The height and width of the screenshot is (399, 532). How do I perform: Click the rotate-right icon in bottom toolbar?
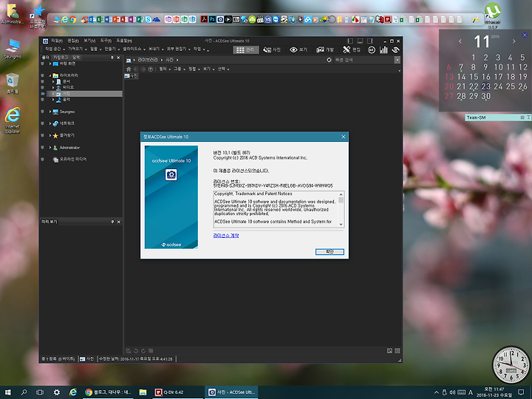143,351
